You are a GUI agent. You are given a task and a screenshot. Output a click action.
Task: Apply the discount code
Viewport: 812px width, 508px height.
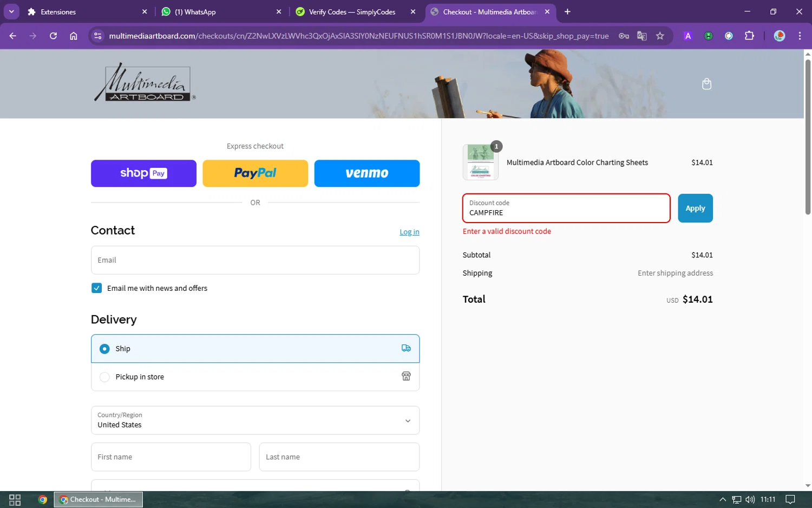click(695, 208)
